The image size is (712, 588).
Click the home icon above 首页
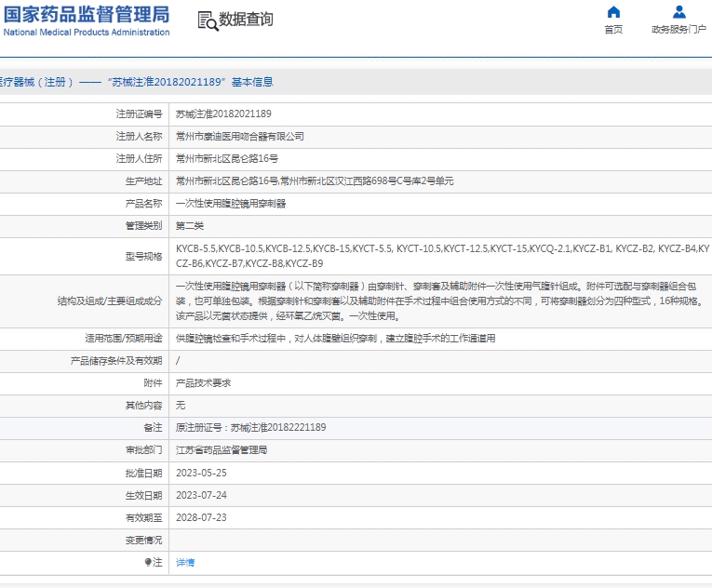[x=612, y=12]
